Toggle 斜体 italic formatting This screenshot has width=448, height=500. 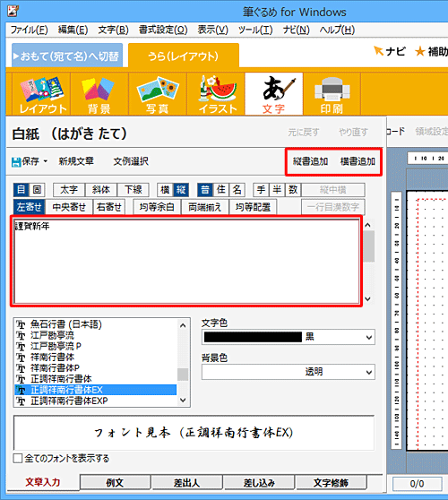tap(101, 190)
